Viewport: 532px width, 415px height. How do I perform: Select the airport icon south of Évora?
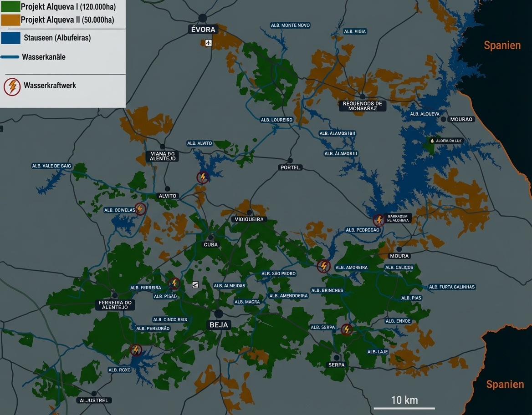point(208,42)
